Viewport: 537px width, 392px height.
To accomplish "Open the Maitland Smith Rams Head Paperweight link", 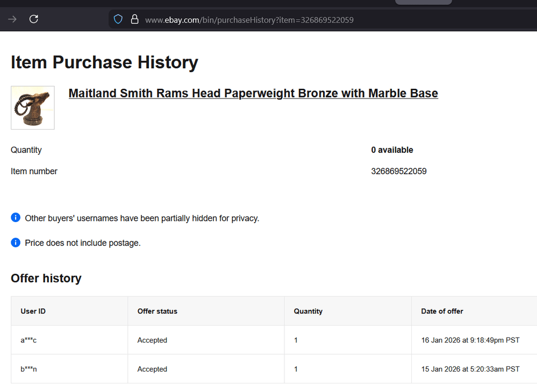I will click(253, 93).
